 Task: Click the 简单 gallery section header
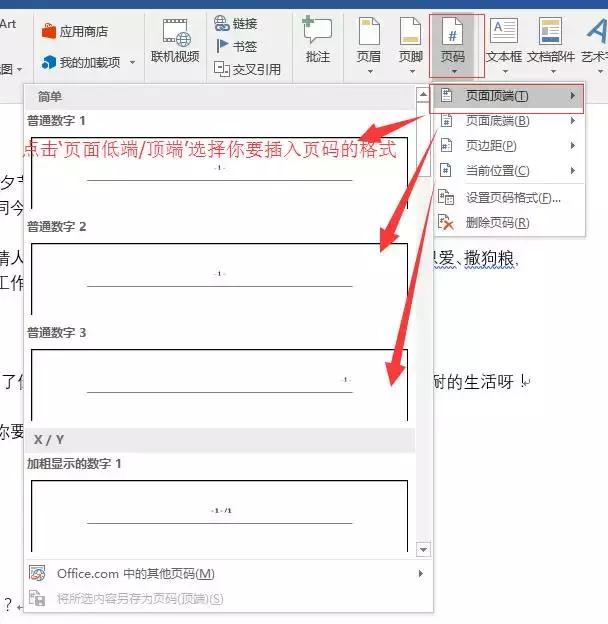220,97
